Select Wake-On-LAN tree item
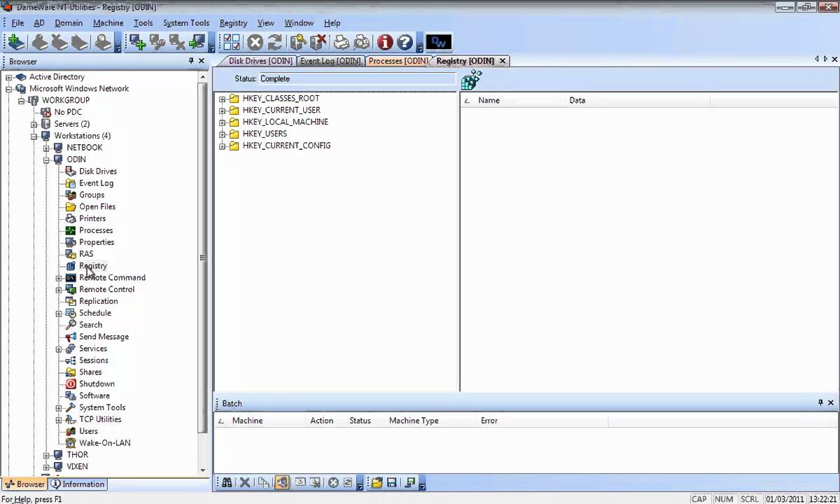This screenshot has width=840, height=504. coord(104,442)
